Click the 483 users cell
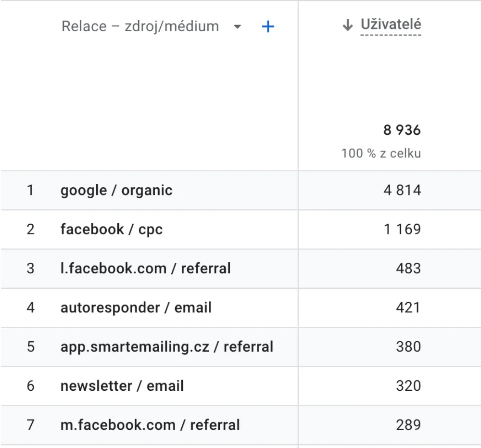Image resolution: width=481 pixels, height=448 pixels. click(408, 269)
